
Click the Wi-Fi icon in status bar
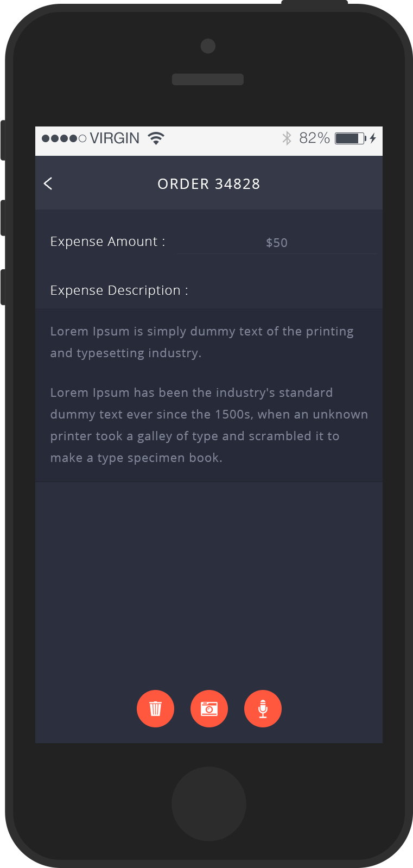156,138
